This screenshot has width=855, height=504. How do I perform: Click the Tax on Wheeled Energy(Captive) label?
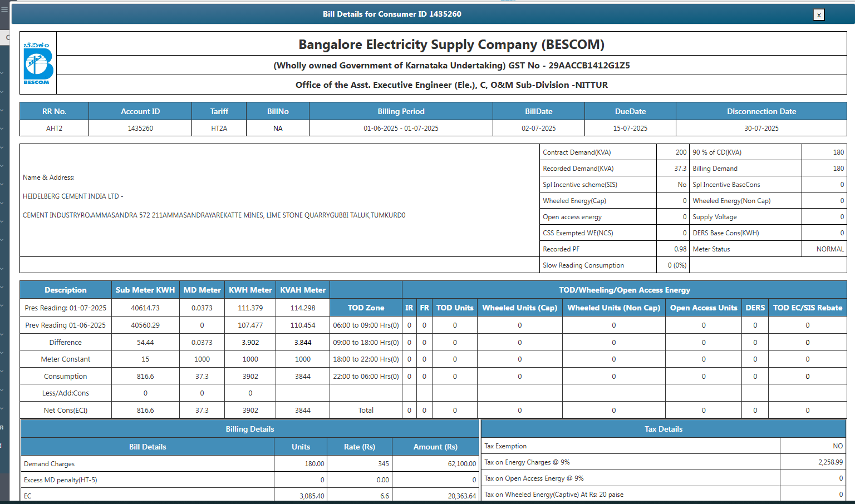click(x=554, y=495)
